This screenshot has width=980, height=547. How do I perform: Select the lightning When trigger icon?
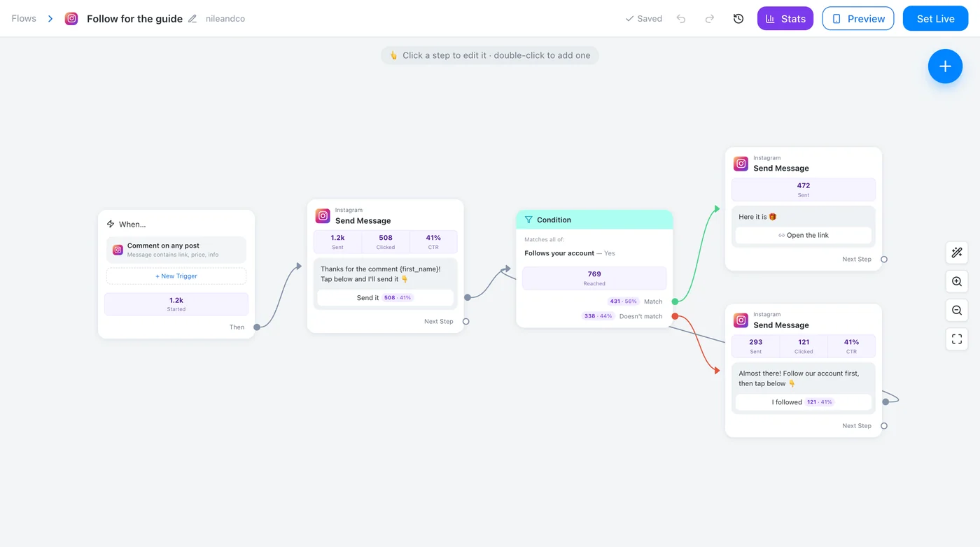coord(111,225)
